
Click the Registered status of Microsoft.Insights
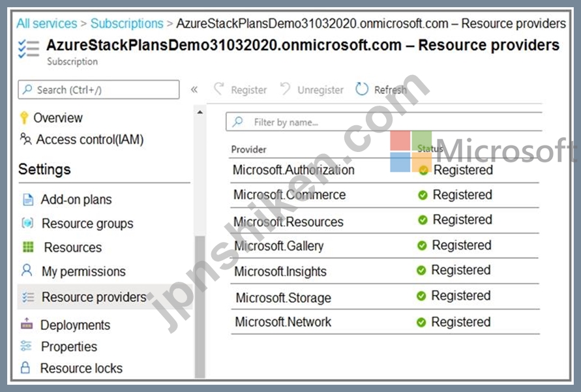pyautogui.click(x=461, y=270)
